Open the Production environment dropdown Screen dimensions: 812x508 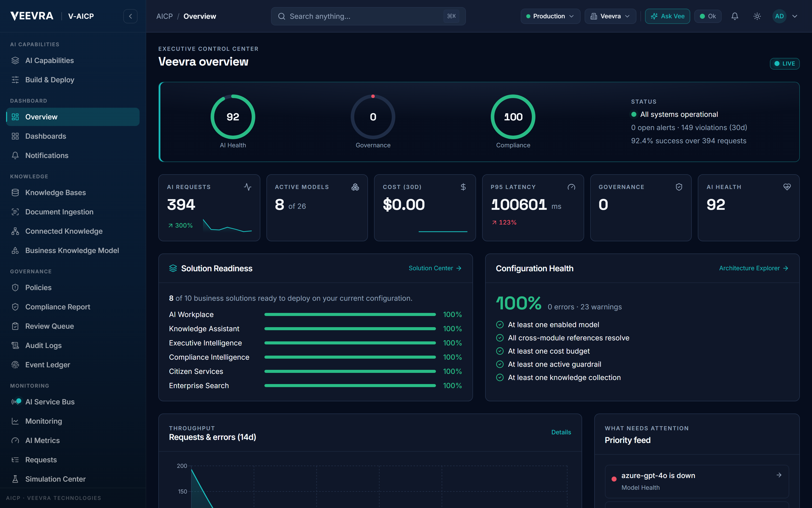click(550, 16)
